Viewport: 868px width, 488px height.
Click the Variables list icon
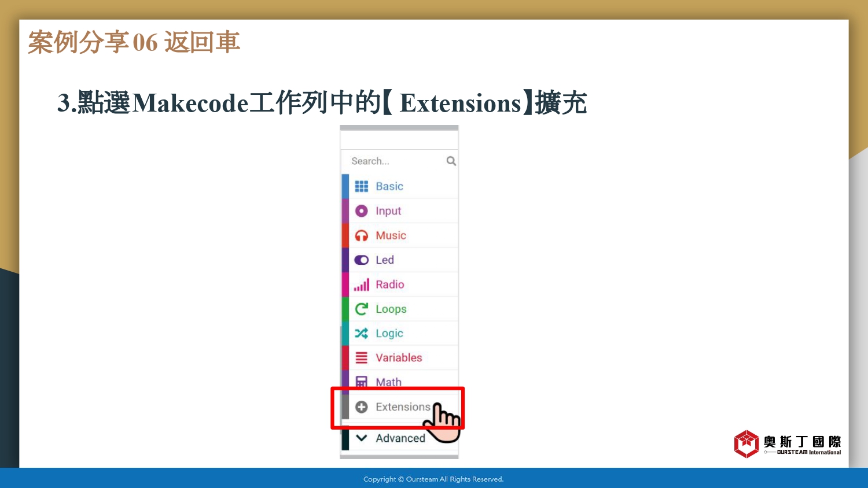pyautogui.click(x=362, y=358)
